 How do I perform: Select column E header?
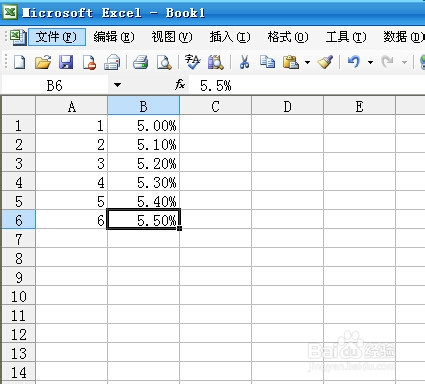click(359, 106)
